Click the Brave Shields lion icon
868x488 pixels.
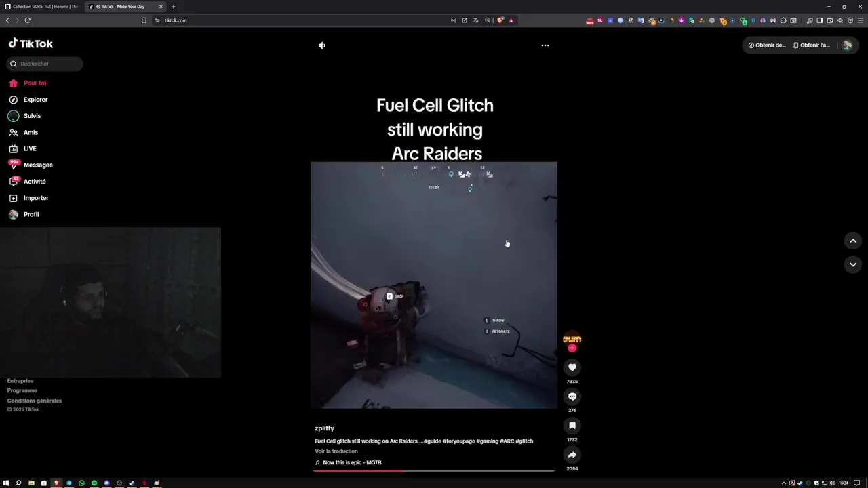click(500, 20)
